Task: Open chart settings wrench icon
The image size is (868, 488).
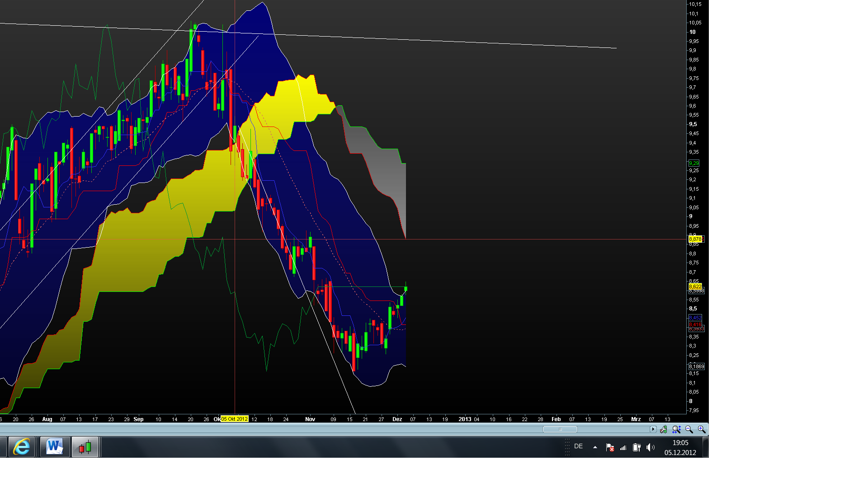Action: [x=664, y=430]
